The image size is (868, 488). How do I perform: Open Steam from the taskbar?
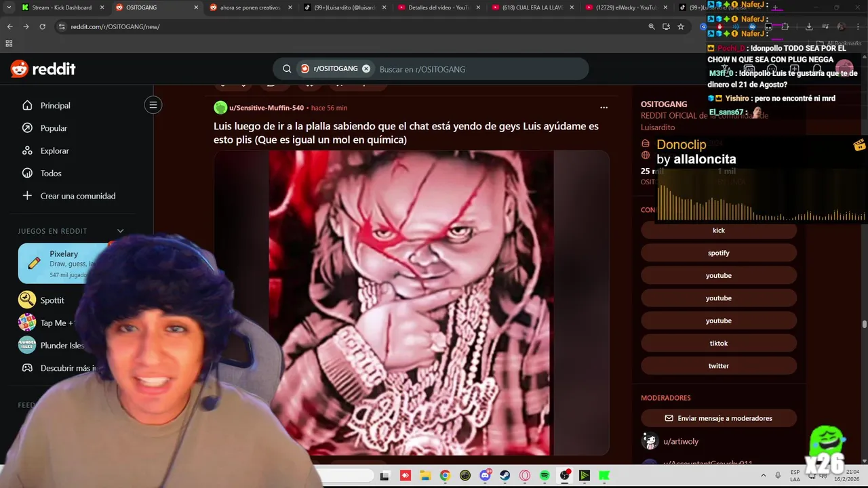click(505, 476)
